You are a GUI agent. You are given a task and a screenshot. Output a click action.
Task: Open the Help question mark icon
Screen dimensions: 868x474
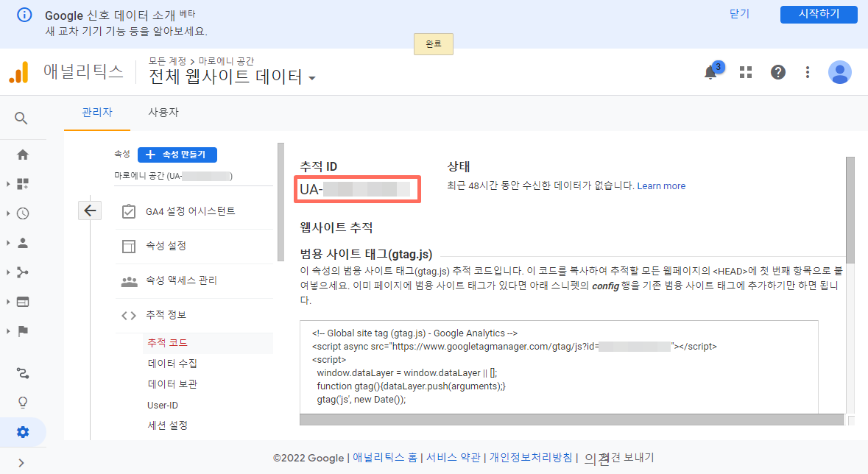[x=777, y=71]
